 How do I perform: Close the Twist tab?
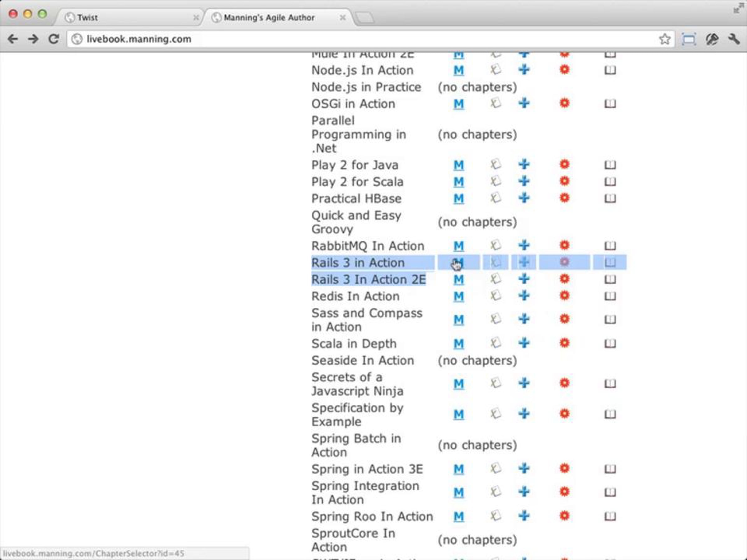195,17
